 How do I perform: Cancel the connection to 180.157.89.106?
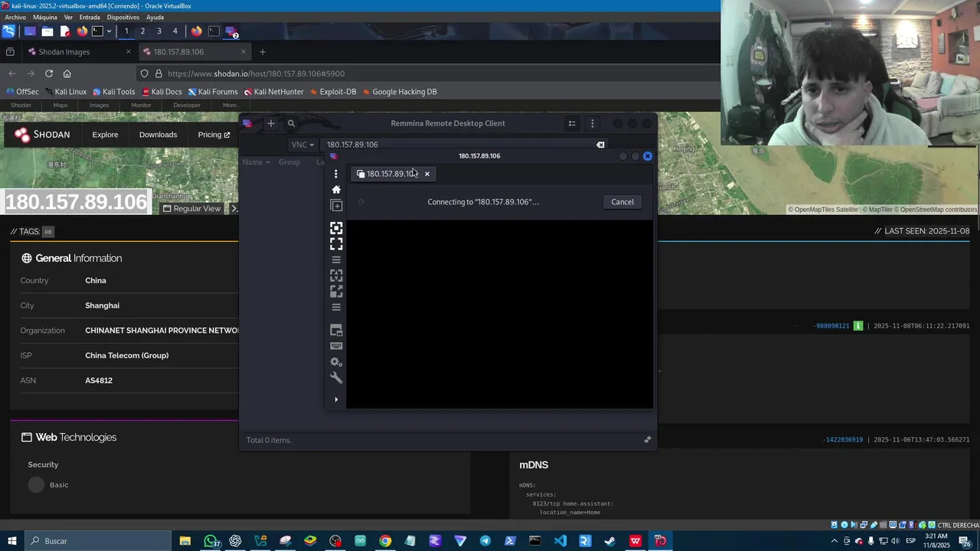click(x=622, y=202)
